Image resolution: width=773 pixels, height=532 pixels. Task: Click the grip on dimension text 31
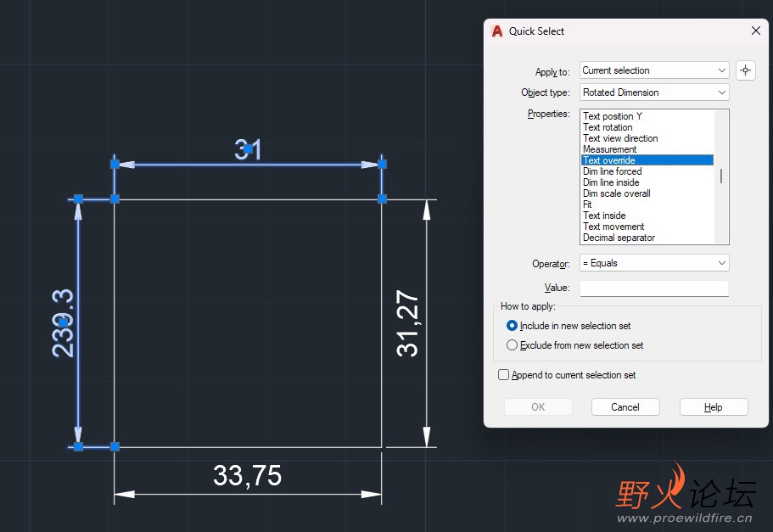click(x=248, y=148)
